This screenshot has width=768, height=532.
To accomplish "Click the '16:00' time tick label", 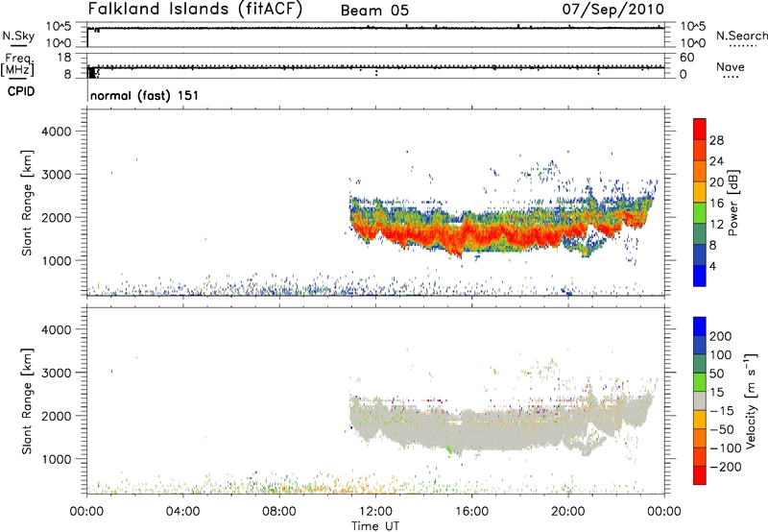I will (472, 512).
